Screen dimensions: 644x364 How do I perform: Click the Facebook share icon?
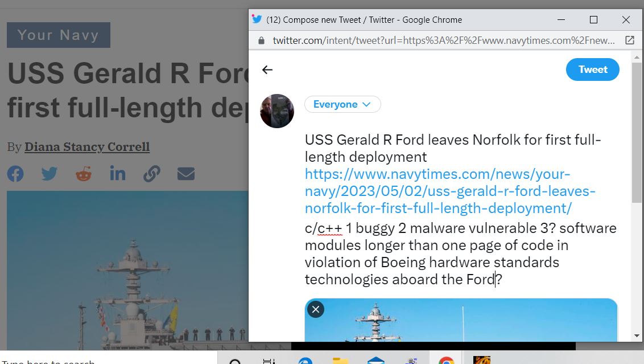pos(15,174)
